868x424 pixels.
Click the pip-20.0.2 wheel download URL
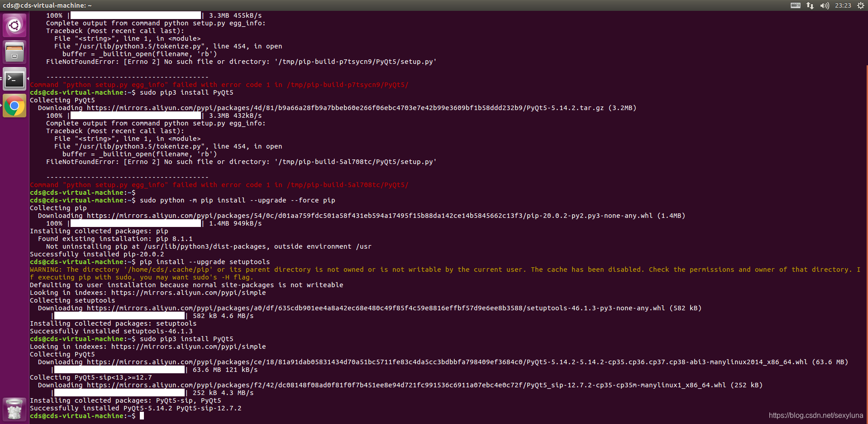[x=370, y=216]
